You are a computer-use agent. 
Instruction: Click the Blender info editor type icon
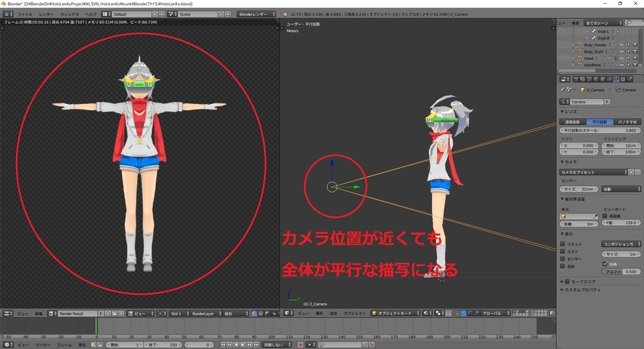8,14
